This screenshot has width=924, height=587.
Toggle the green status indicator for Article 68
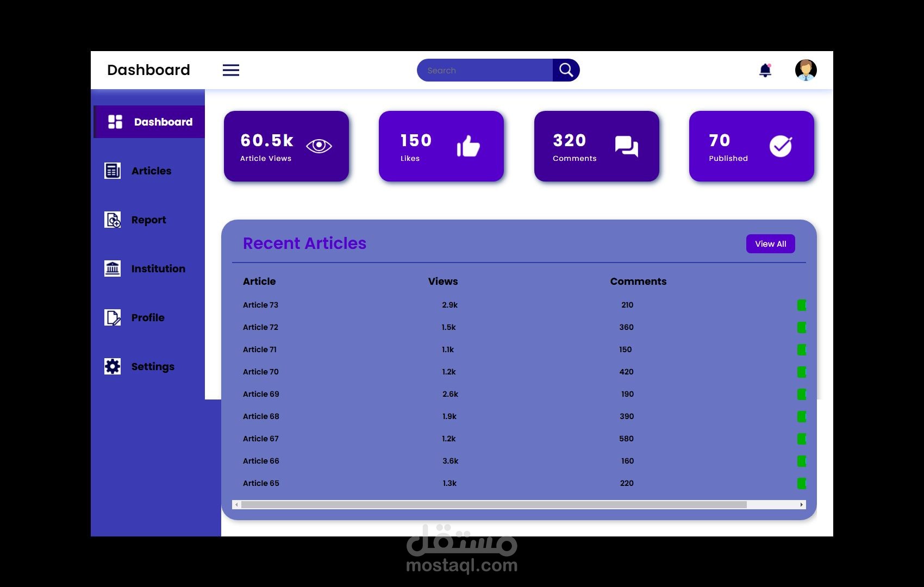(x=802, y=416)
